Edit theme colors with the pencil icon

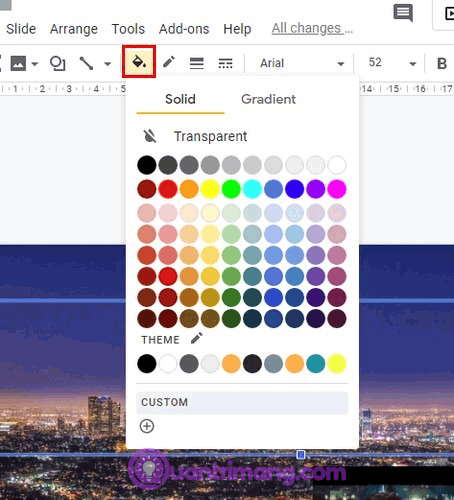click(197, 338)
